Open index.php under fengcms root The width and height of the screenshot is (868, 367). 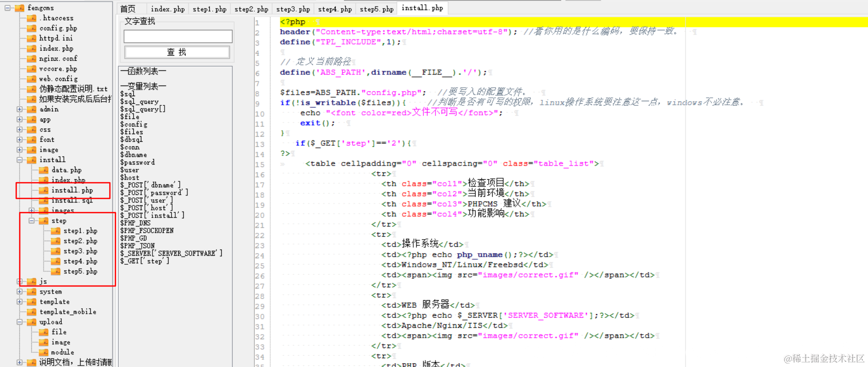[x=56, y=49]
